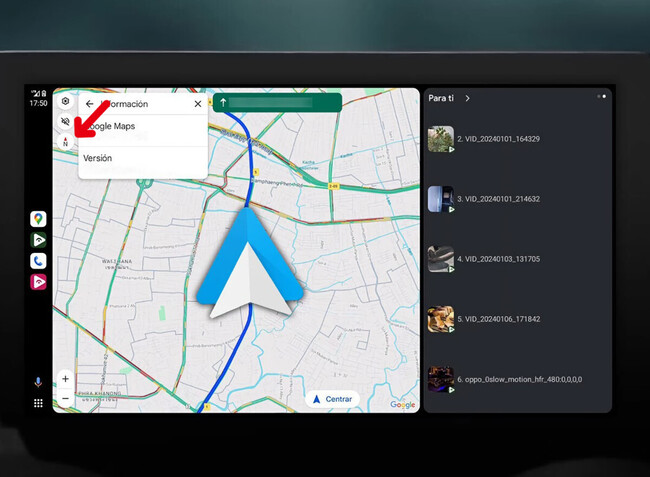This screenshot has width=650, height=477.
Task: Play video VID_20240101_164329
Action: (x=498, y=139)
